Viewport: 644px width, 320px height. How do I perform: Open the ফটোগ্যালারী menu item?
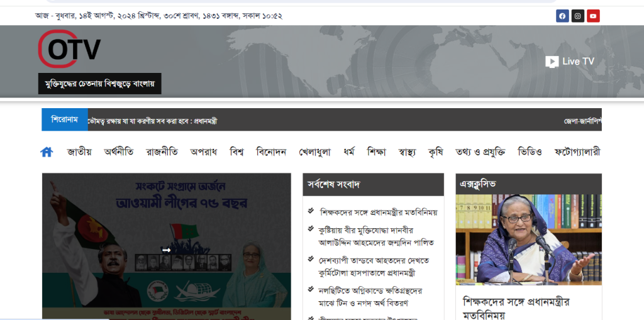click(577, 152)
